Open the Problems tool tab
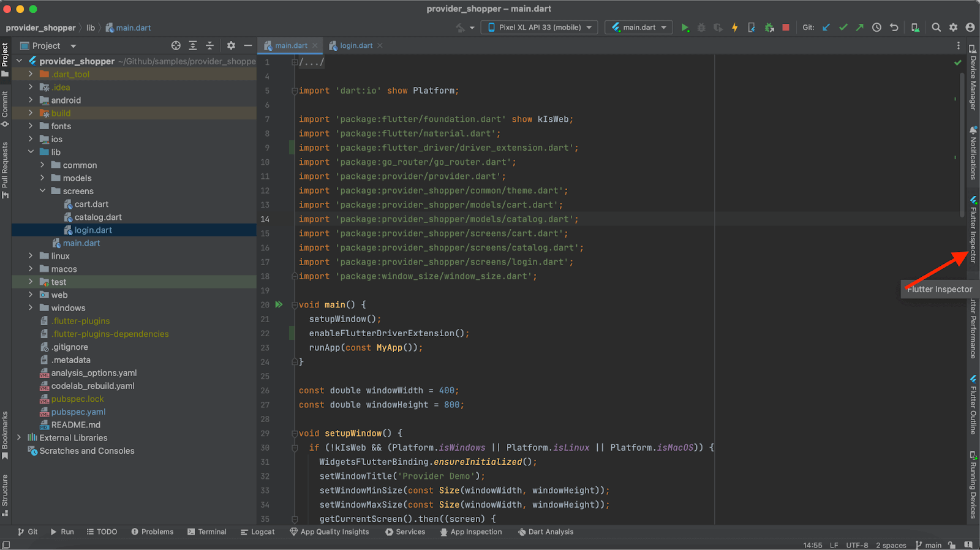 coord(152,532)
